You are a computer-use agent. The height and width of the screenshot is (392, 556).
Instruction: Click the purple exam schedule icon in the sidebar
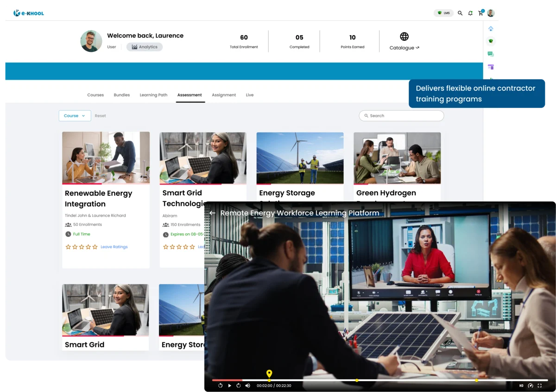point(491,67)
